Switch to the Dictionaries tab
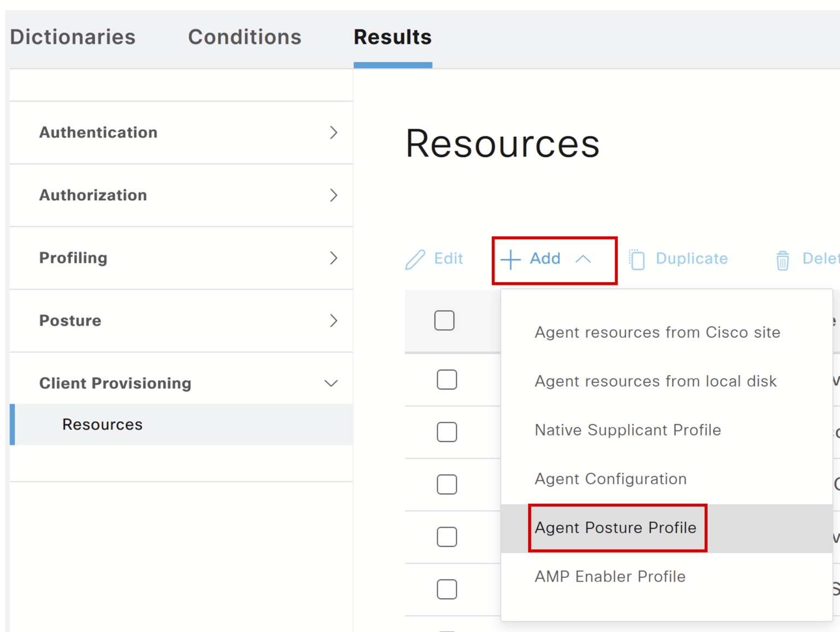 pos(72,37)
